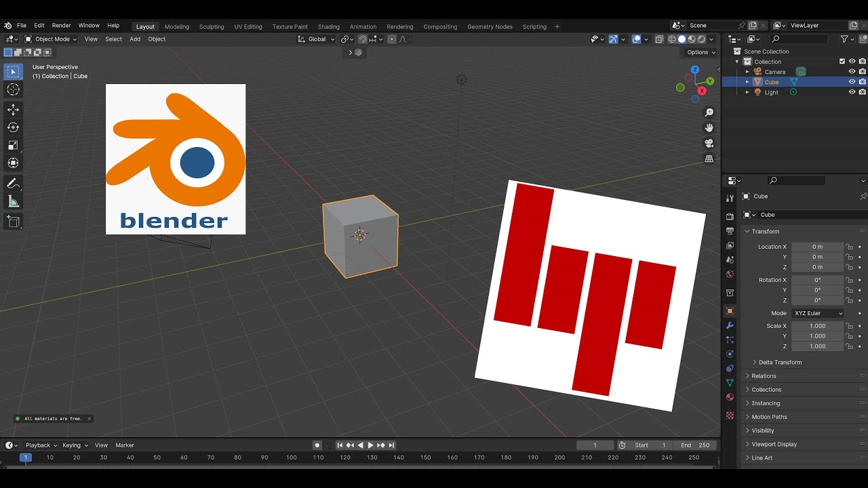Select the Annotate tool

[13, 184]
